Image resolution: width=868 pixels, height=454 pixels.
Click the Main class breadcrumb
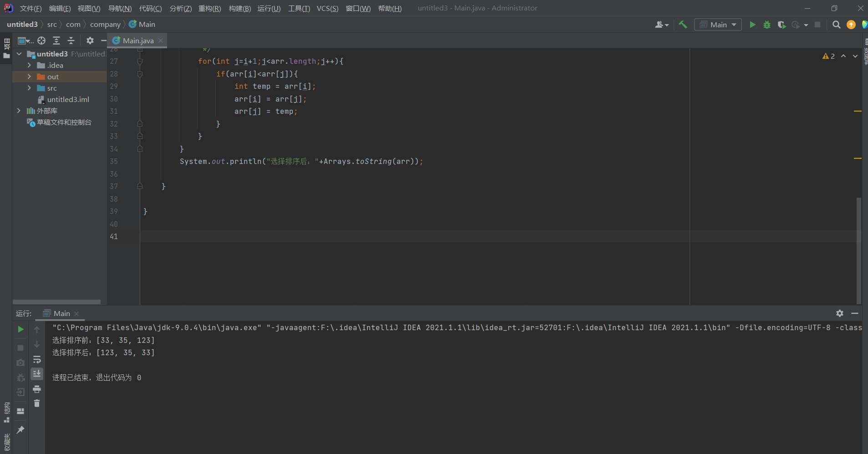142,24
